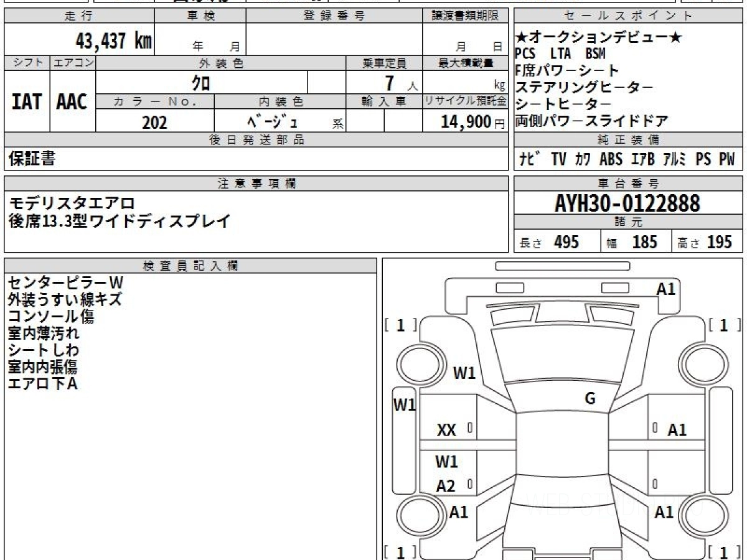Click the 車検 header cell
The image size is (747, 560).
coord(200,16)
